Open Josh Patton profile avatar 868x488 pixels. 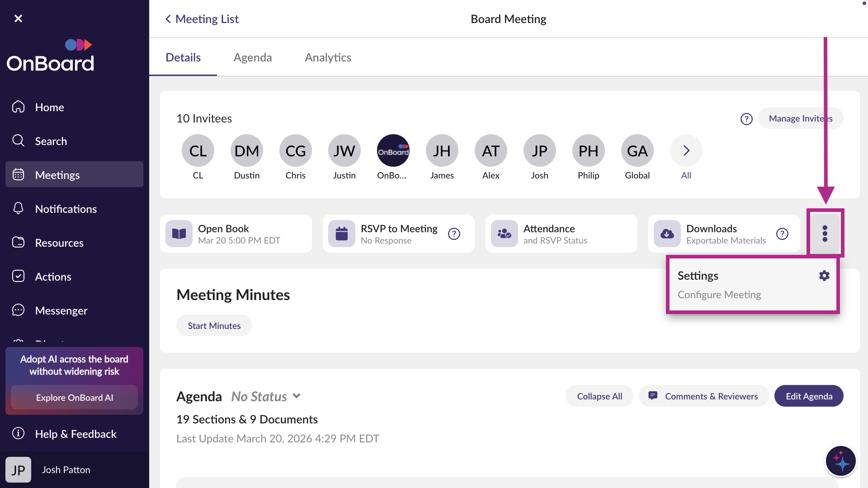pos(18,470)
